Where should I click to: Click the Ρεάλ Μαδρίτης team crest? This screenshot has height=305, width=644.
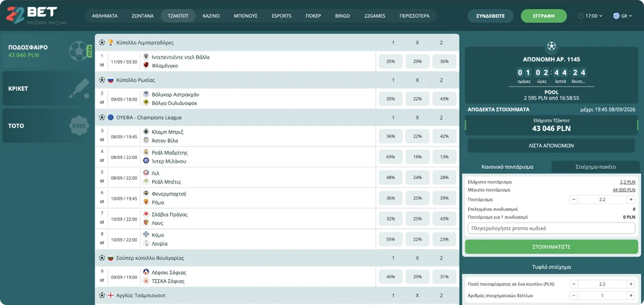click(146, 152)
